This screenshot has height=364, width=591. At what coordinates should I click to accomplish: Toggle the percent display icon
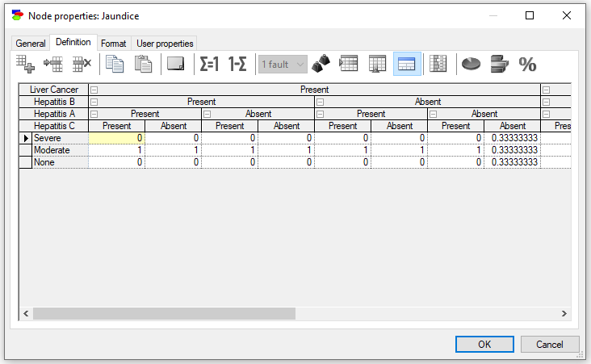(528, 65)
